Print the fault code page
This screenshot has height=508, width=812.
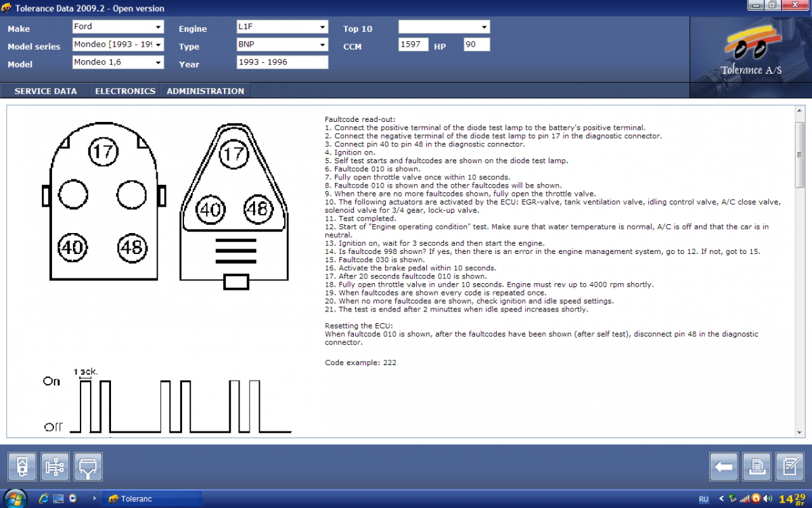tap(757, 467)
